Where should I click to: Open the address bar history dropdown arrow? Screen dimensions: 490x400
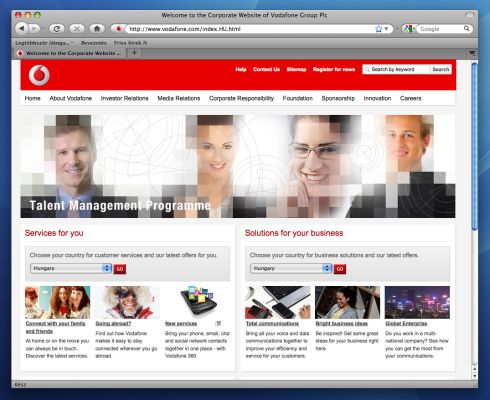[x=386, y=29]
